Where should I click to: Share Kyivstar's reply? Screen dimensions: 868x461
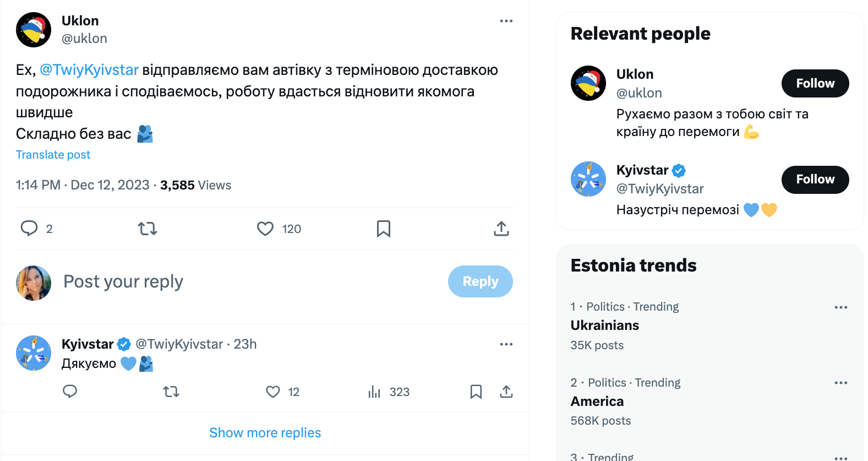506,392
